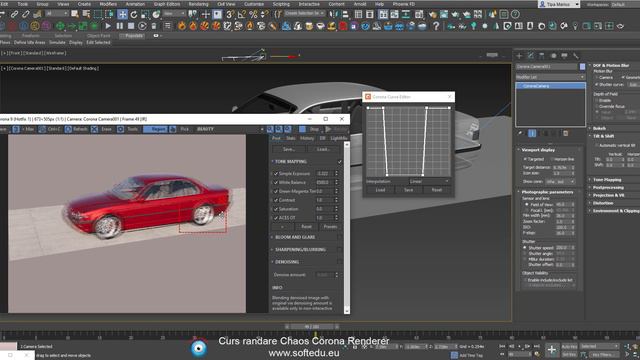Click the Stop square button in toolbar
Image resolution: width=640 pixels, height=360 pixels.
131,26
